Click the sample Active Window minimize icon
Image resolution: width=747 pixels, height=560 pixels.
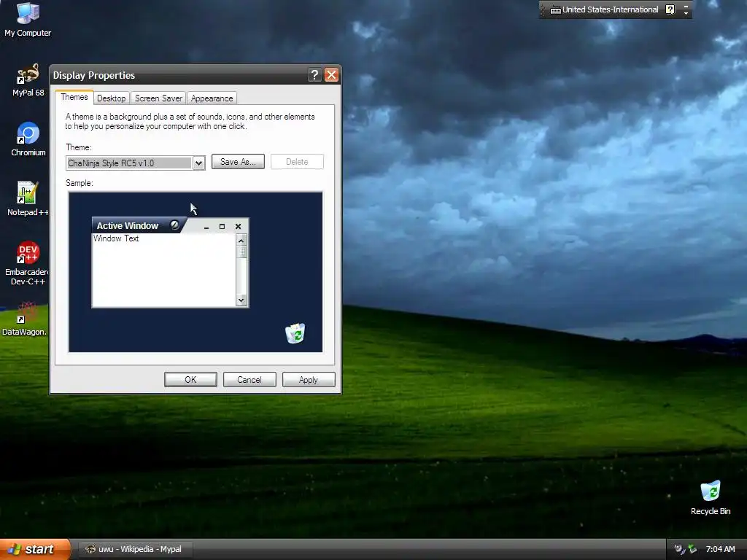click(206, 227)
